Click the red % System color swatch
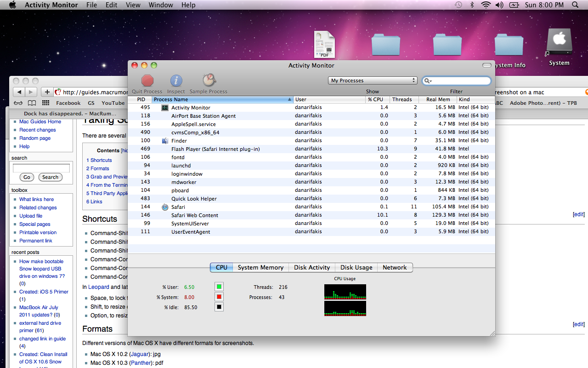The height and width of the screenshot is (368, 588). [219, 297]
